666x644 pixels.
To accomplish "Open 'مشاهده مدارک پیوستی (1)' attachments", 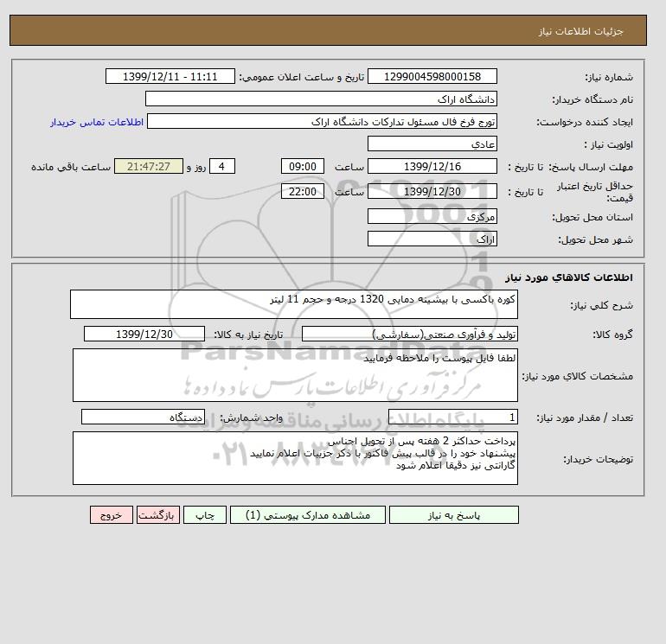I will coord(308,515).
